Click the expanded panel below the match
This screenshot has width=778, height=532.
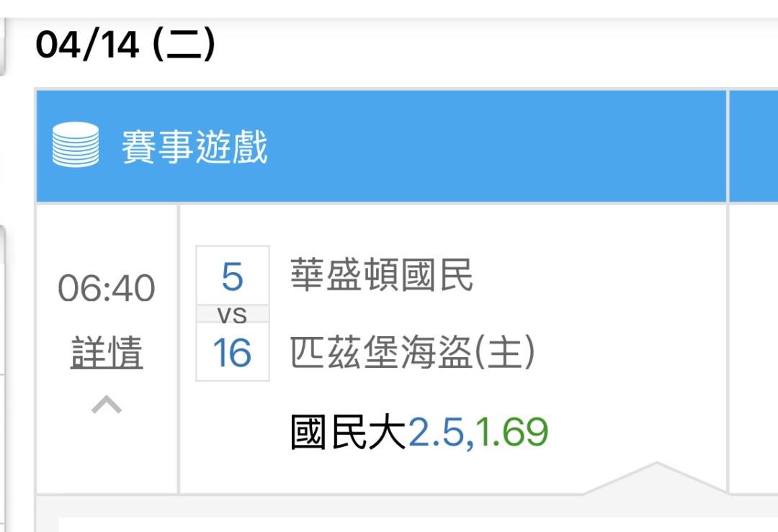coord(403,521)
